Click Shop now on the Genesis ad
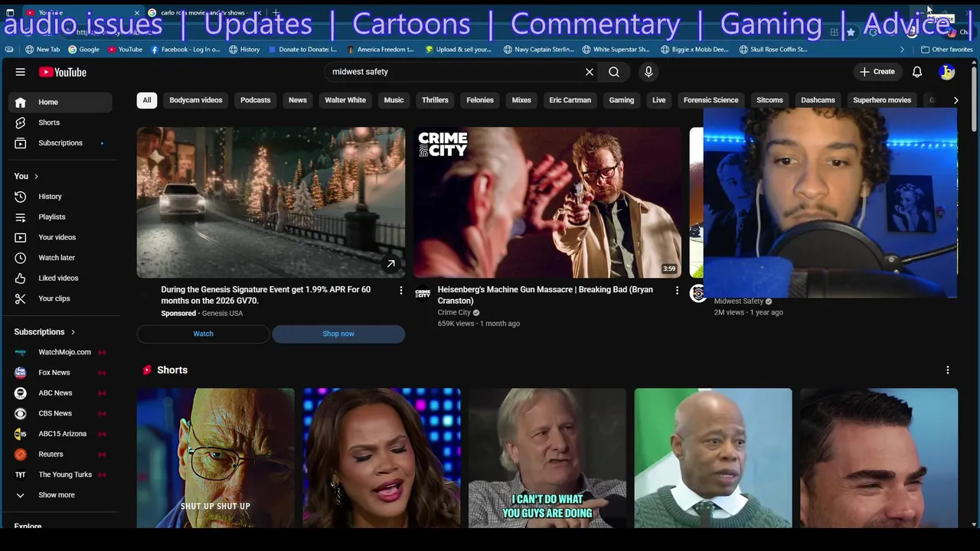Viewport: 980px width, 551px height. pos(338,334)
